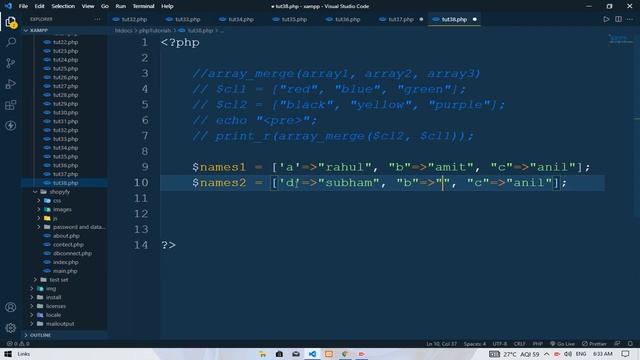Open the Source Control view

(x=11, y=63)
